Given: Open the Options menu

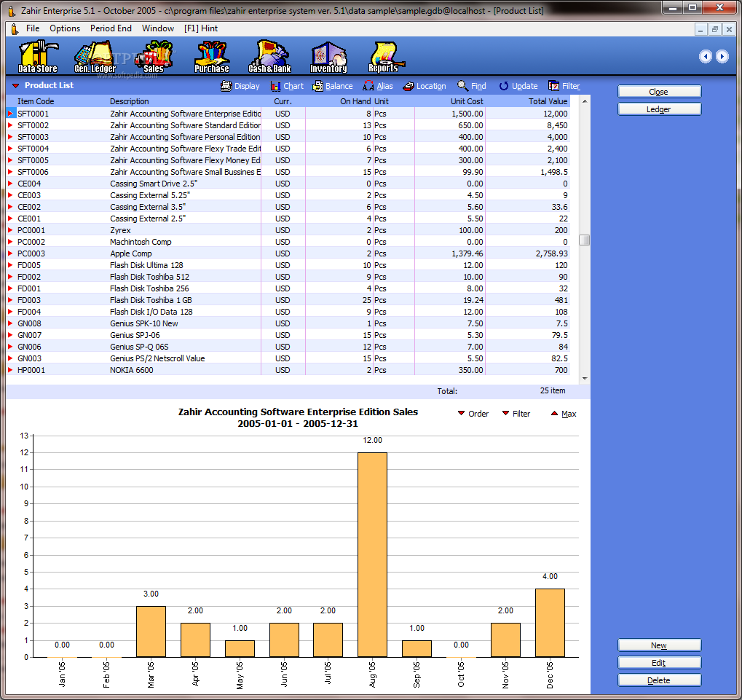Looking at the screenshot, I should point(65,28).
